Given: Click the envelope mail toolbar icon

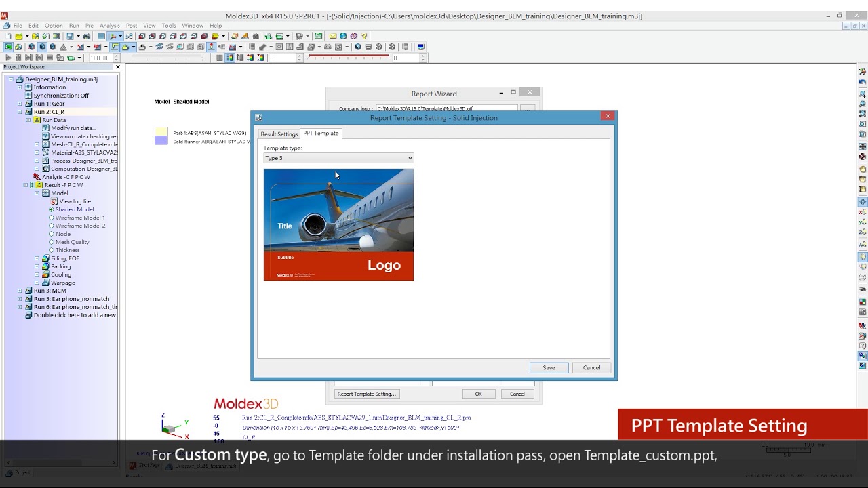Looking at the screenshot, I should 332,36.
